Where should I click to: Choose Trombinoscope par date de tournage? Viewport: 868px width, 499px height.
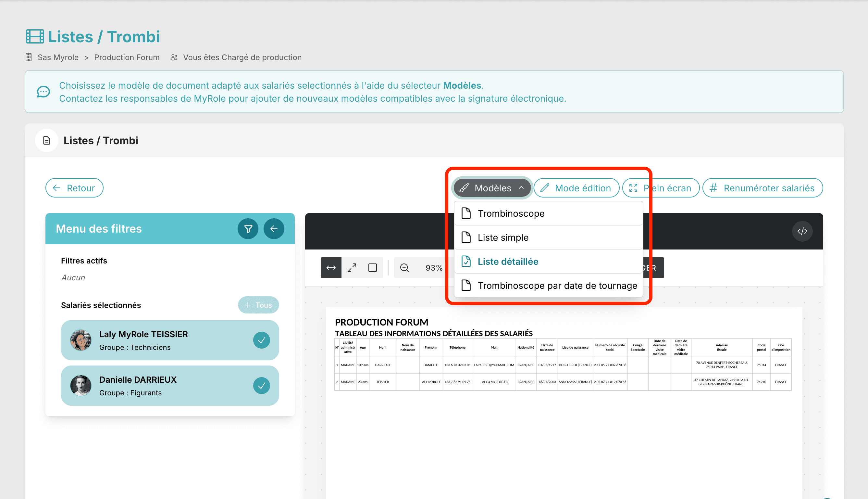548,286
